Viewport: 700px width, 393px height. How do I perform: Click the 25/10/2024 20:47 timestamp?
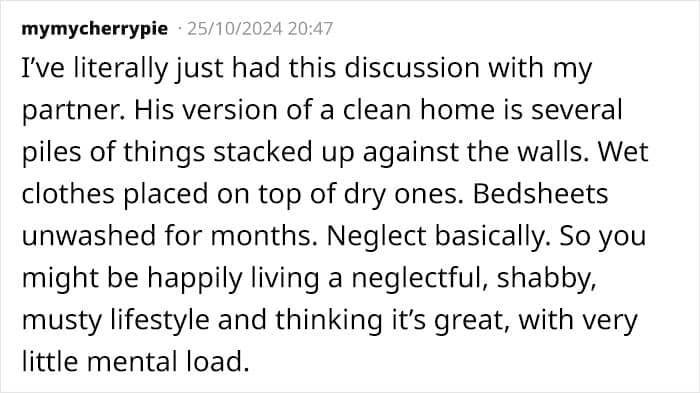coord(260,29)
